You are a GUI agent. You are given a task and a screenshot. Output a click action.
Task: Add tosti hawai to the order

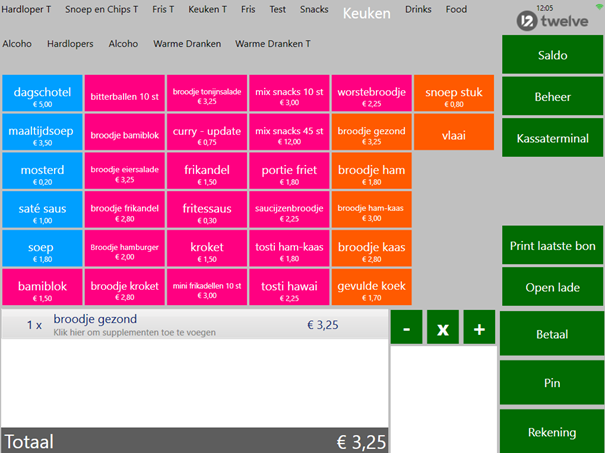tap(288, 290)
